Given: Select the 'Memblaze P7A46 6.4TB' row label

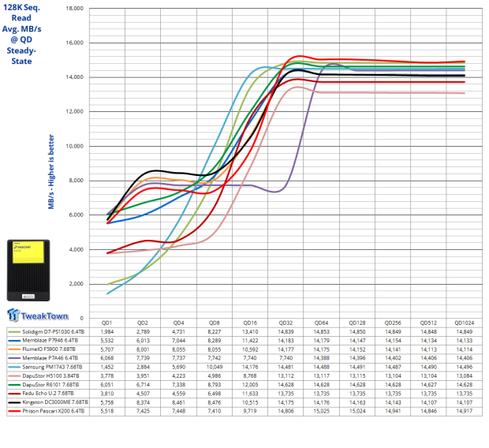Looking at the screenshot, I should 50,358.
